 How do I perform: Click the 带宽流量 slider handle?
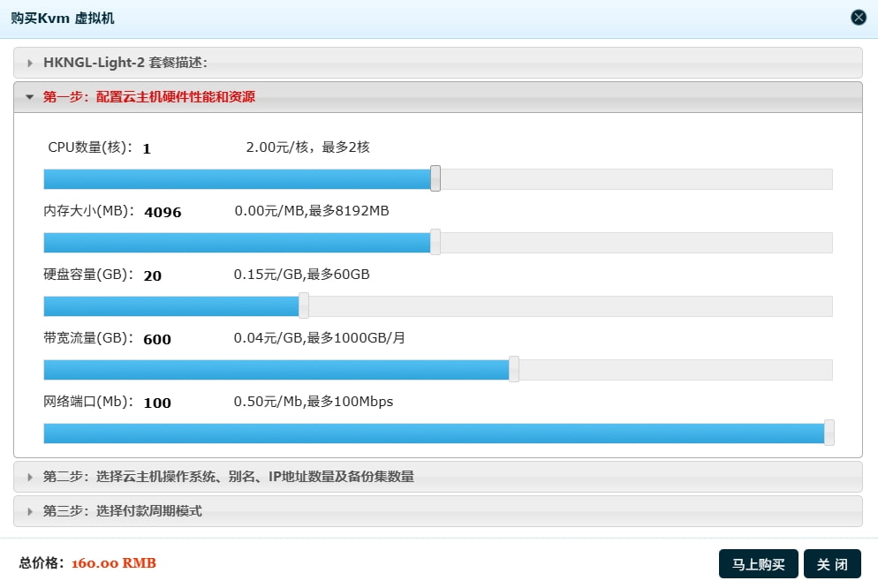coord(514,369)
